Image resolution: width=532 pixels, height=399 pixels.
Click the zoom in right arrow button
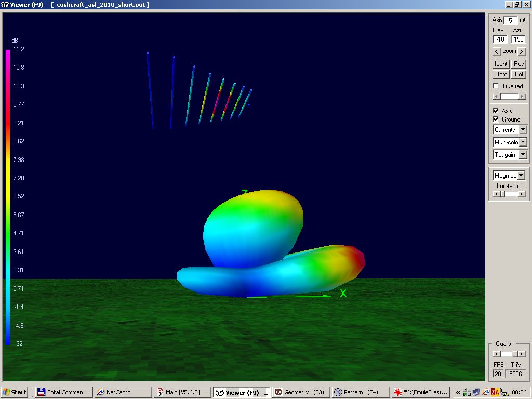click(522, 51)
